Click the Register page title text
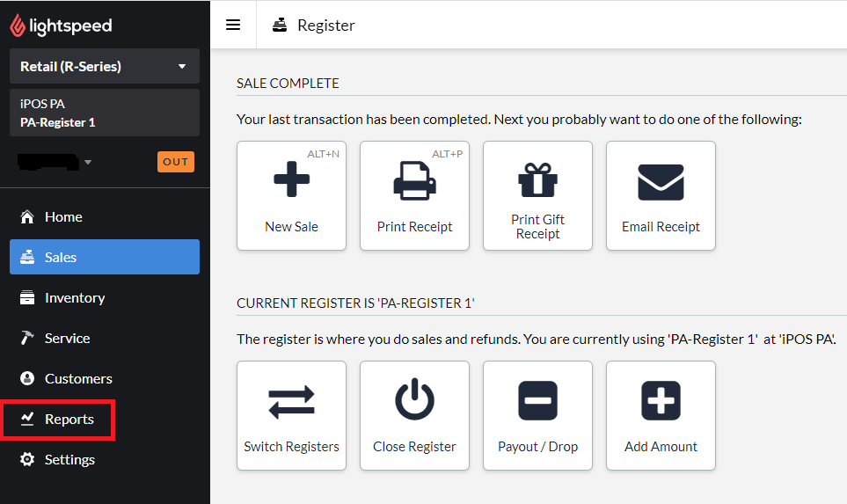Image resolution: width=847 pixels, height=504 pixels. [326, 26]
